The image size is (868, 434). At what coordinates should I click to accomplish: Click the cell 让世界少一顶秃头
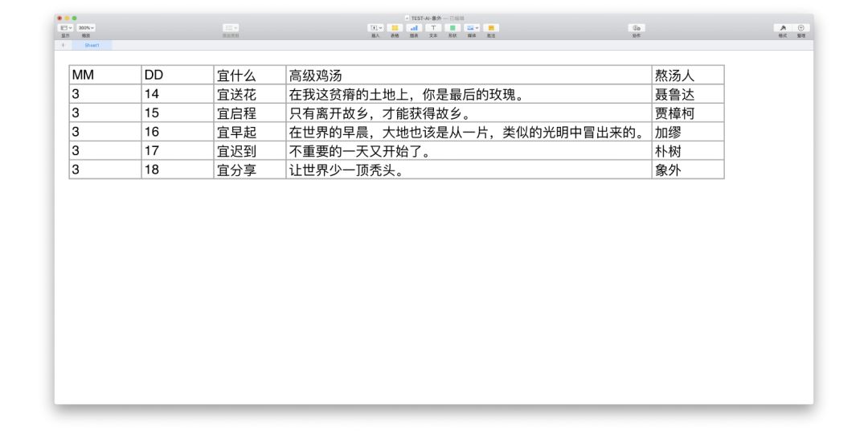pos(469,170)
